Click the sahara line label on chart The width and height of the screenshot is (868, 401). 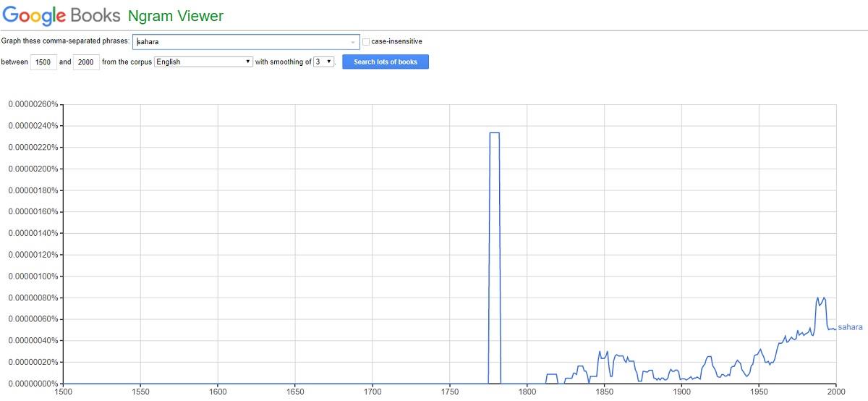click(x=850, y=327)
